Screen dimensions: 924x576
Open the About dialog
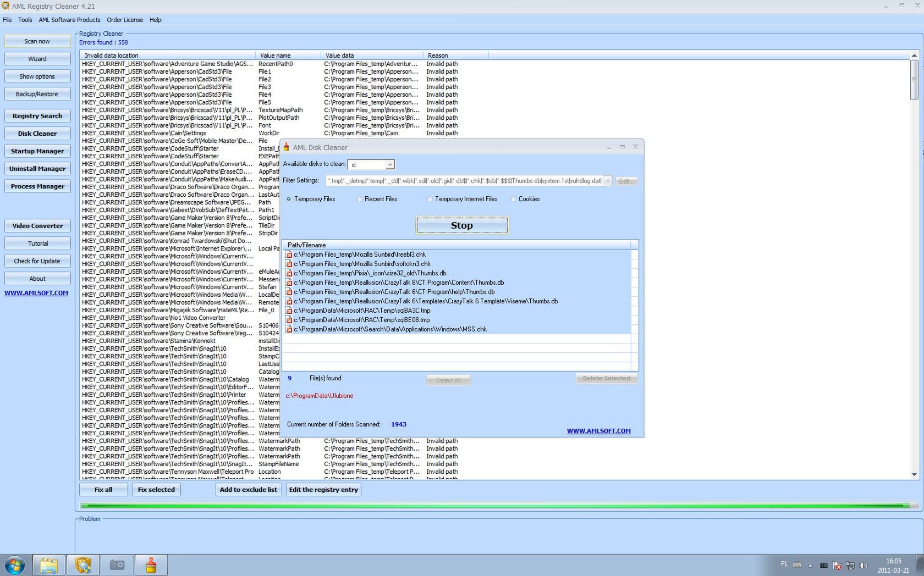coord(37,279)
